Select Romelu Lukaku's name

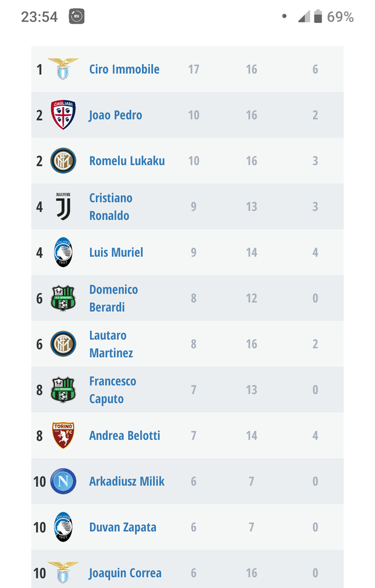tap(127, 161)
